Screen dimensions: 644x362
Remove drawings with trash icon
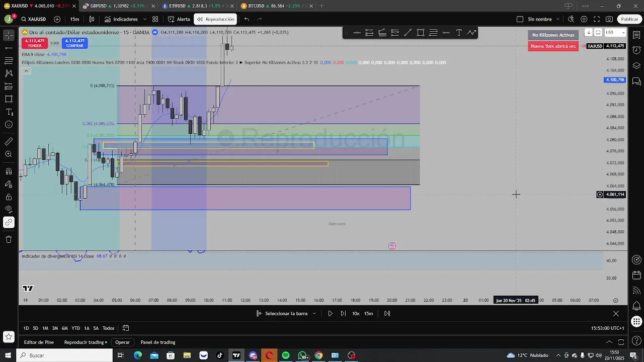point(9,239)
